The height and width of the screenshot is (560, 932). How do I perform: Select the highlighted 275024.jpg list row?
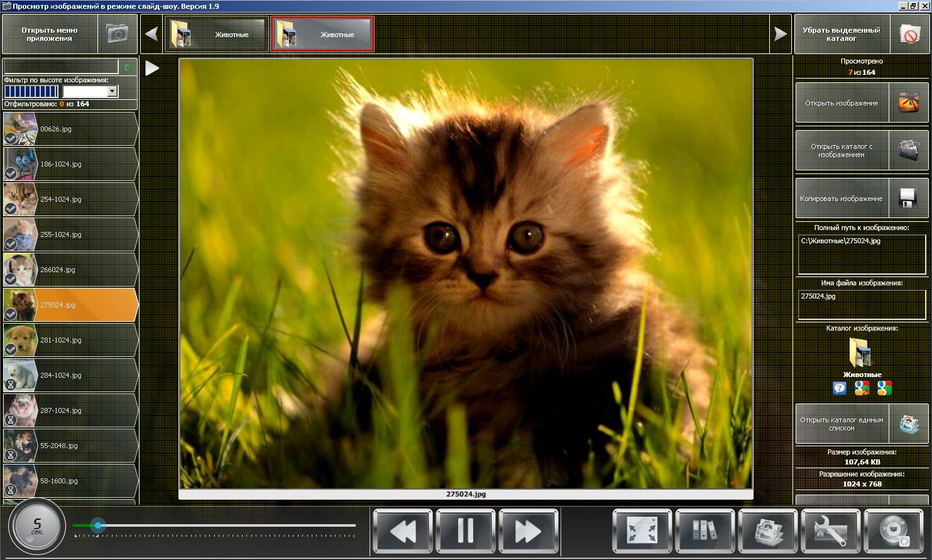[x=70, y=305]
